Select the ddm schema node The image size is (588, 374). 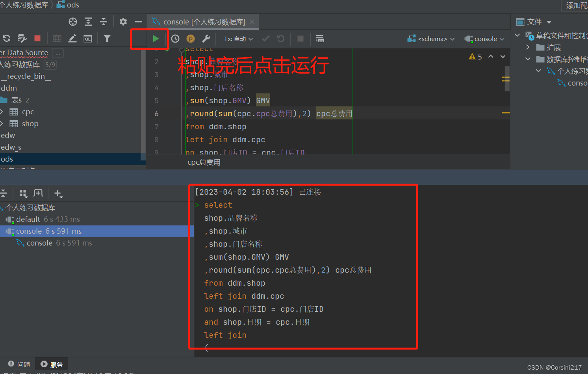[x=9, y=88]
